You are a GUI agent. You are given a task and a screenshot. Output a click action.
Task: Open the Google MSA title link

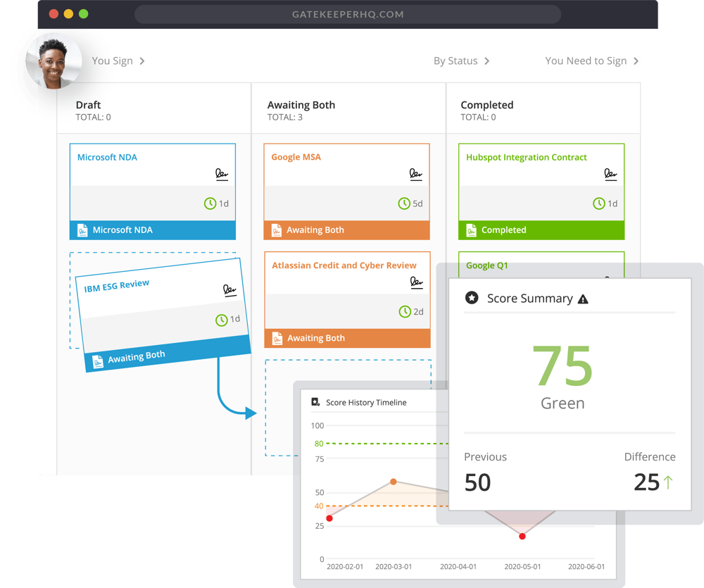(x=296, y=157)
